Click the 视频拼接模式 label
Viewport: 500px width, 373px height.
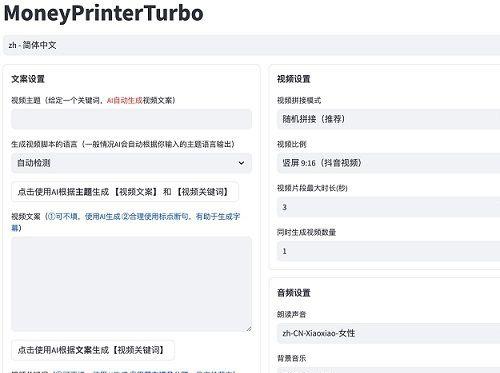click(x=299, y=100)
